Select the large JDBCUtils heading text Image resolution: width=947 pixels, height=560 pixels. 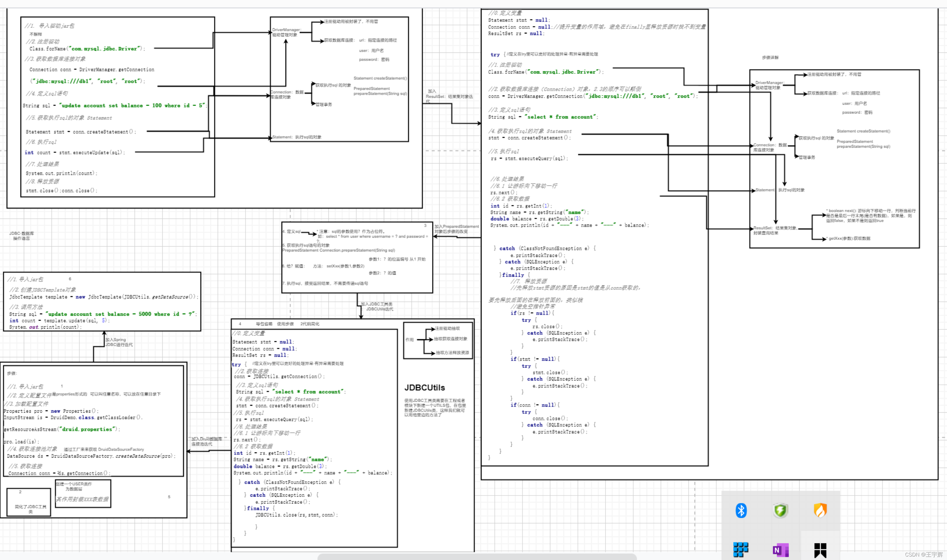pos(424,388)
